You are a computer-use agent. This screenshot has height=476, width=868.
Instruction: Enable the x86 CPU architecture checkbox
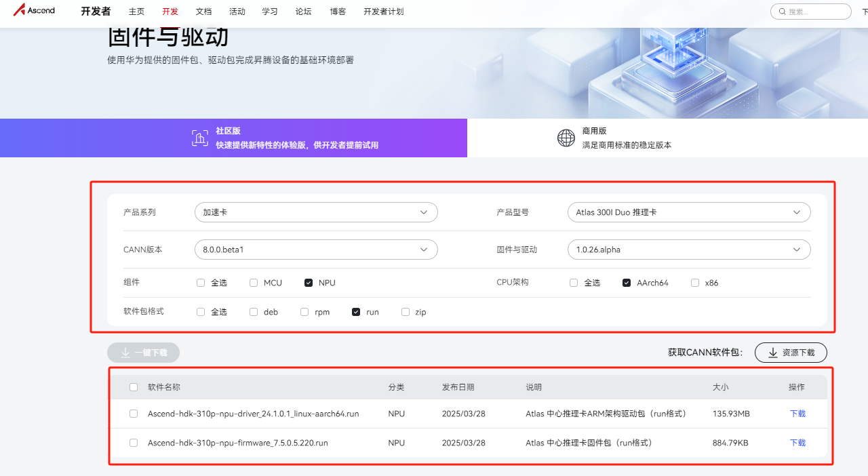point(695,283)
